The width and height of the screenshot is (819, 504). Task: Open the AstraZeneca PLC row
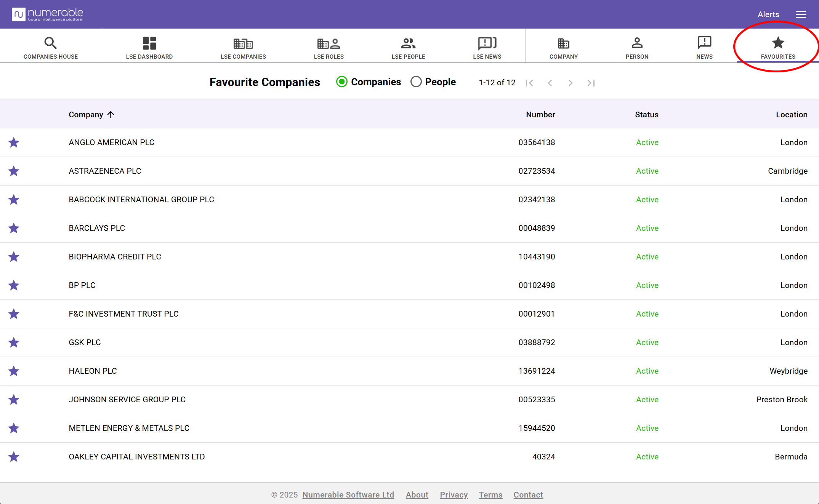(105, 171)
